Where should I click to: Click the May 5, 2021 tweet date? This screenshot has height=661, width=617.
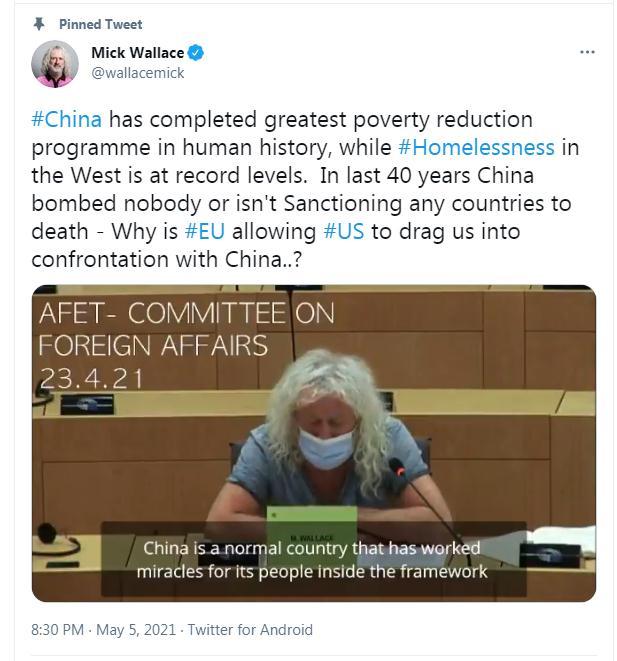coord(136,629)
